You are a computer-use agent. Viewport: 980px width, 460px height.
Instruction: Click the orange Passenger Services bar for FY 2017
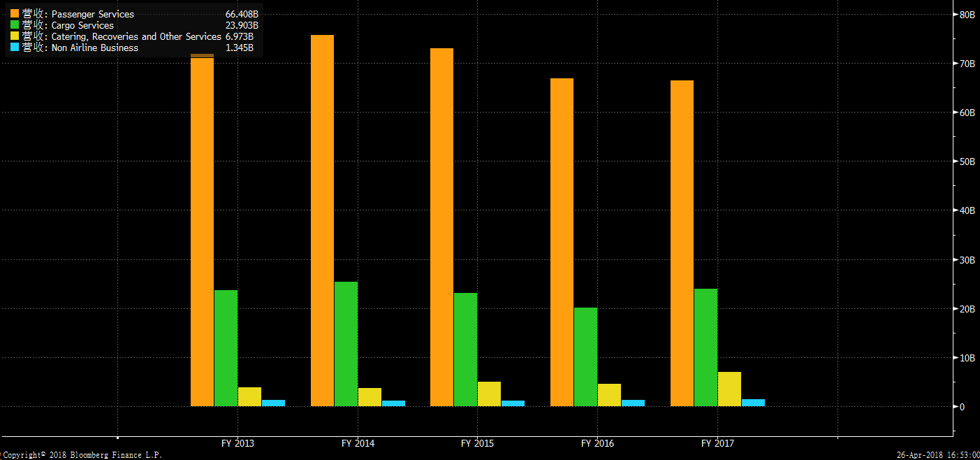click(682, 243)
